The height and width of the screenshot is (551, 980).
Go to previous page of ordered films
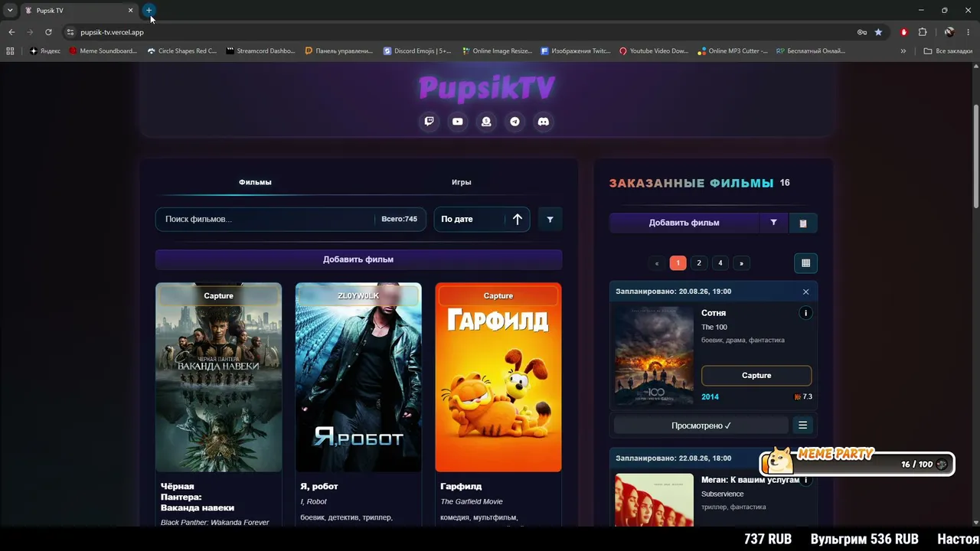[x=656, y=263]
